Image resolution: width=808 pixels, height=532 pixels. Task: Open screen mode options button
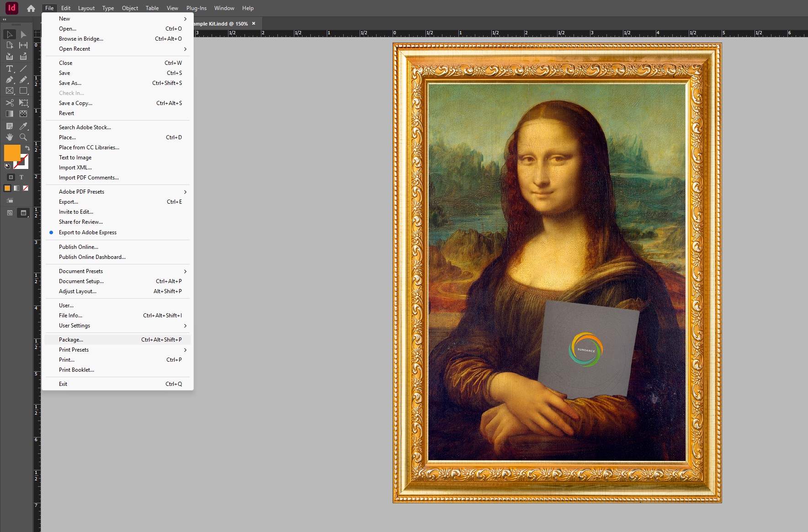coord(23,213)
